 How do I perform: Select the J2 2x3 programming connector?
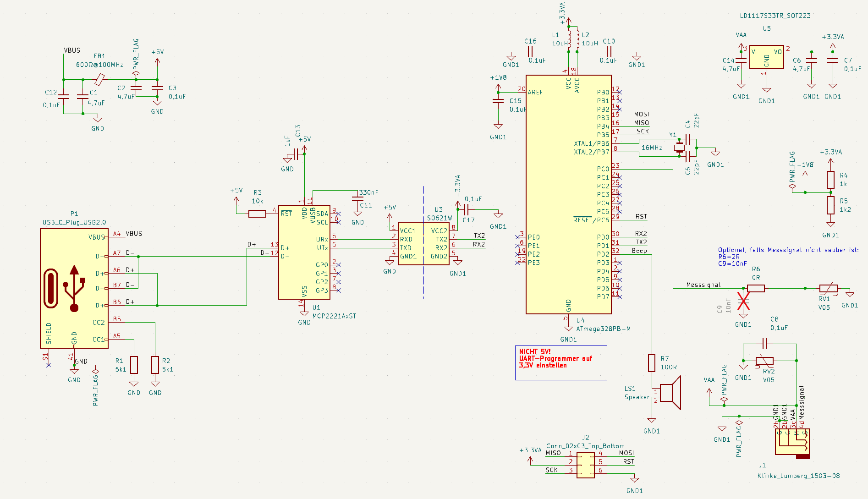tap(585, 465)
